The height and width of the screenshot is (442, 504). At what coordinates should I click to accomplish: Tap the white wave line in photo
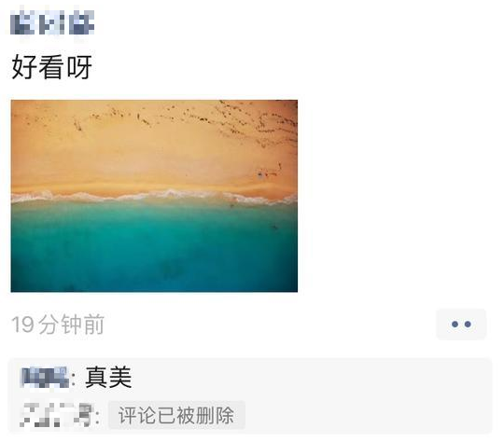pyautogui.click(x=154, y=196)
